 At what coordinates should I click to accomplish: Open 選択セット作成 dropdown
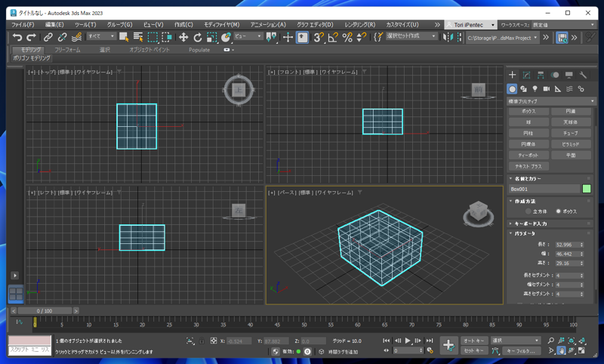411,36
